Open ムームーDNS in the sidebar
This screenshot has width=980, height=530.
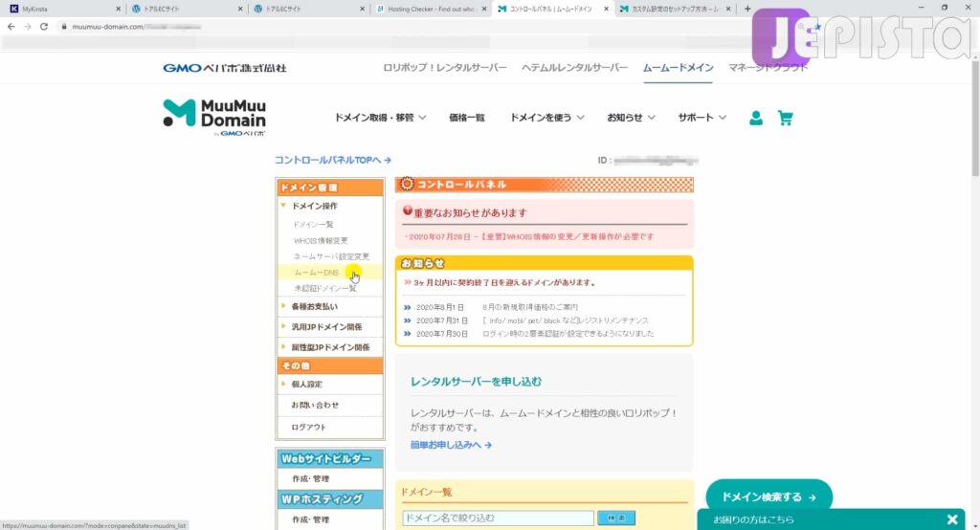(316, 273)
